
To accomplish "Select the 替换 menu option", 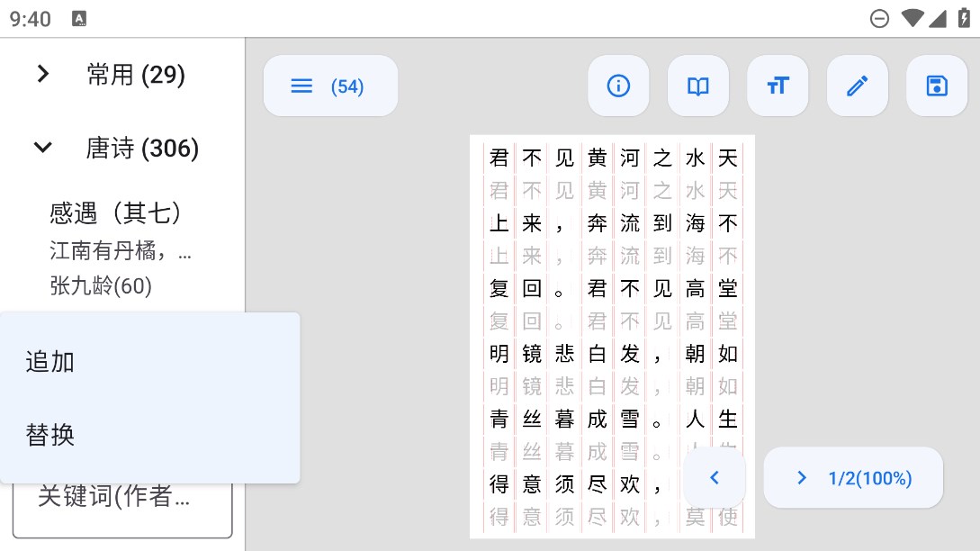I will (x=150, y=434).
